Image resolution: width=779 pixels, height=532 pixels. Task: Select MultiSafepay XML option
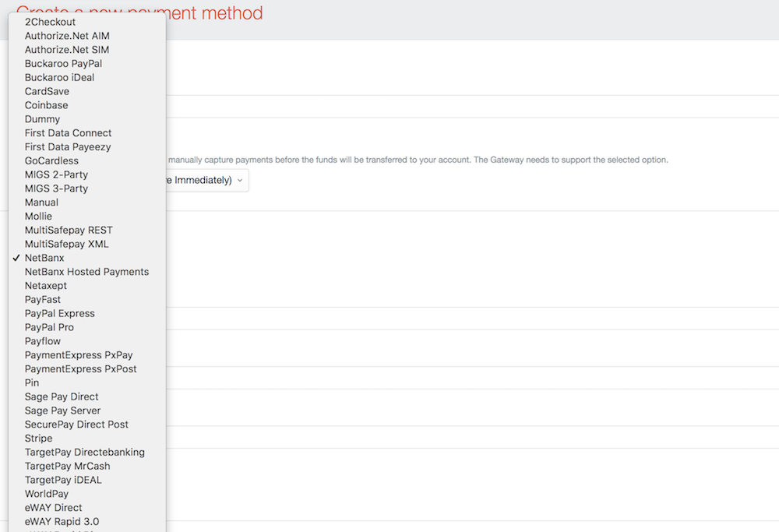click(87, 245)
